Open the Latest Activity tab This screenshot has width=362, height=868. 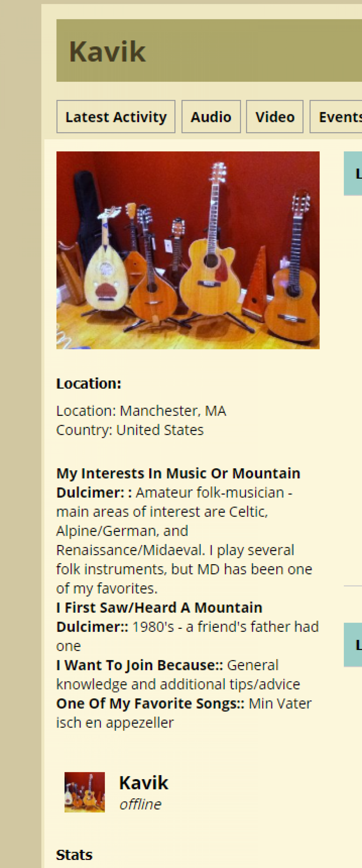click(x=115, y=117)
